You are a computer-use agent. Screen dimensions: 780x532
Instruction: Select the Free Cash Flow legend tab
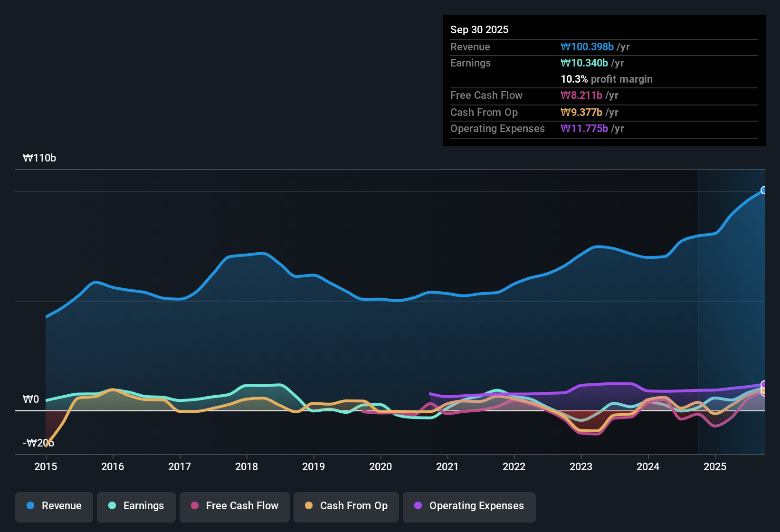coord(234,506)
